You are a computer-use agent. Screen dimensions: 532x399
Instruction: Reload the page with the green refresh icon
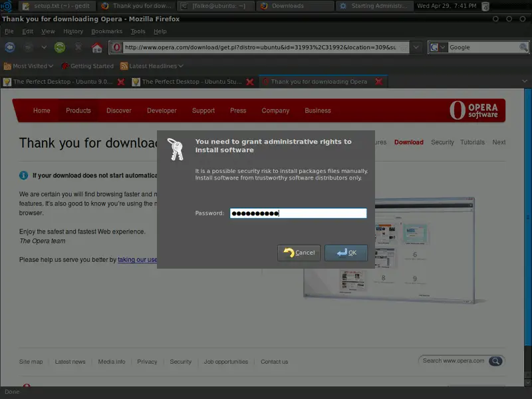tap(60, 47)
